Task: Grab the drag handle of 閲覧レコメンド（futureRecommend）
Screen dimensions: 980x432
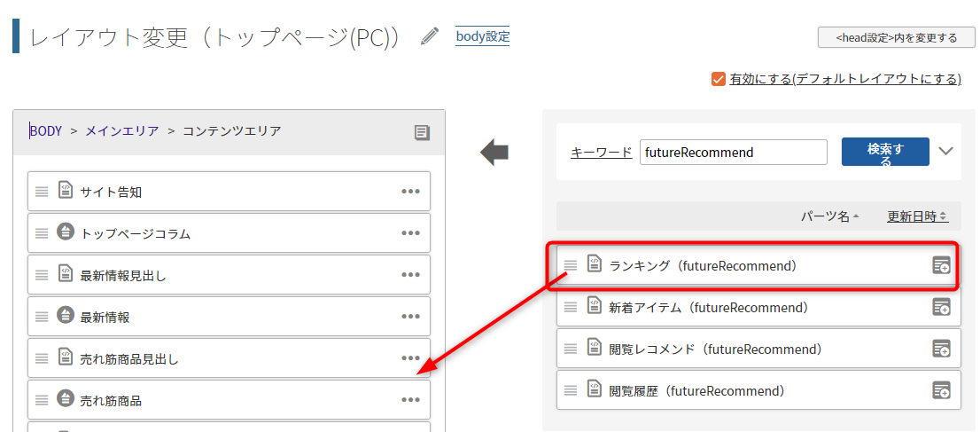Action: tap(571, 349)
